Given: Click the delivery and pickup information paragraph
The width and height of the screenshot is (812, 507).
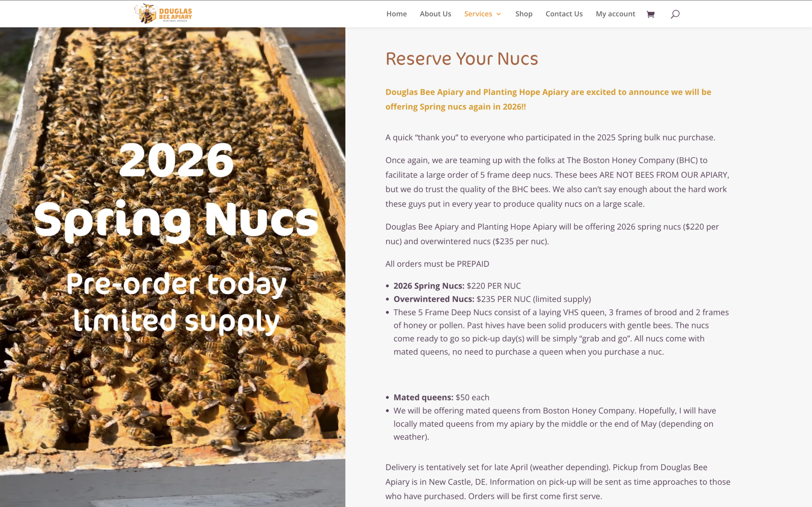Looking at the screenshot, I should pos(557,482).
